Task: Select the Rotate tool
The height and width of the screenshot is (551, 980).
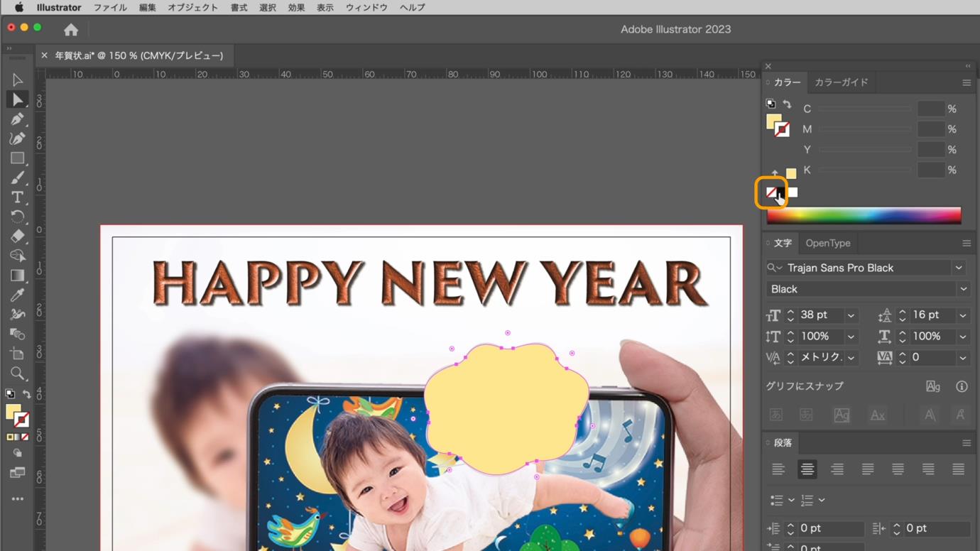Action: pyautogui.click(x=18, y=217)
